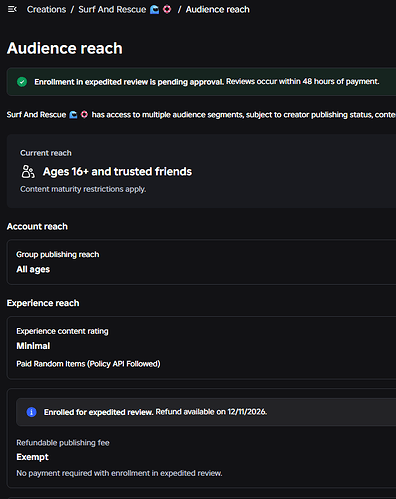Click the wave emoji in the description paragraph

click(73, 115)
